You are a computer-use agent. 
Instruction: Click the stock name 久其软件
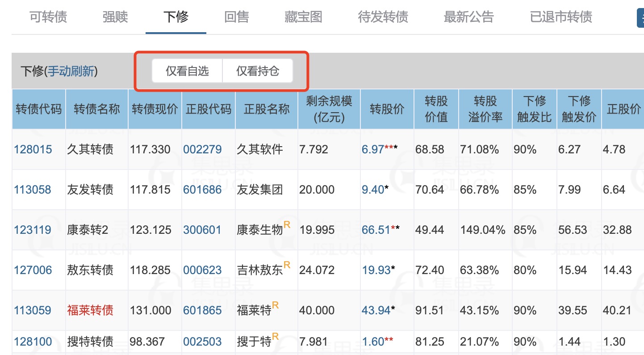(260, 149)
